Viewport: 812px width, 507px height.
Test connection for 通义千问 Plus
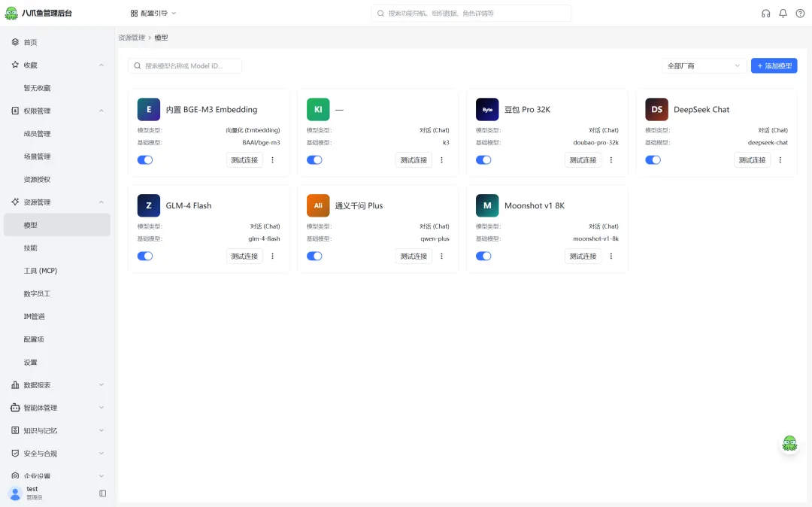click(414, 256)
